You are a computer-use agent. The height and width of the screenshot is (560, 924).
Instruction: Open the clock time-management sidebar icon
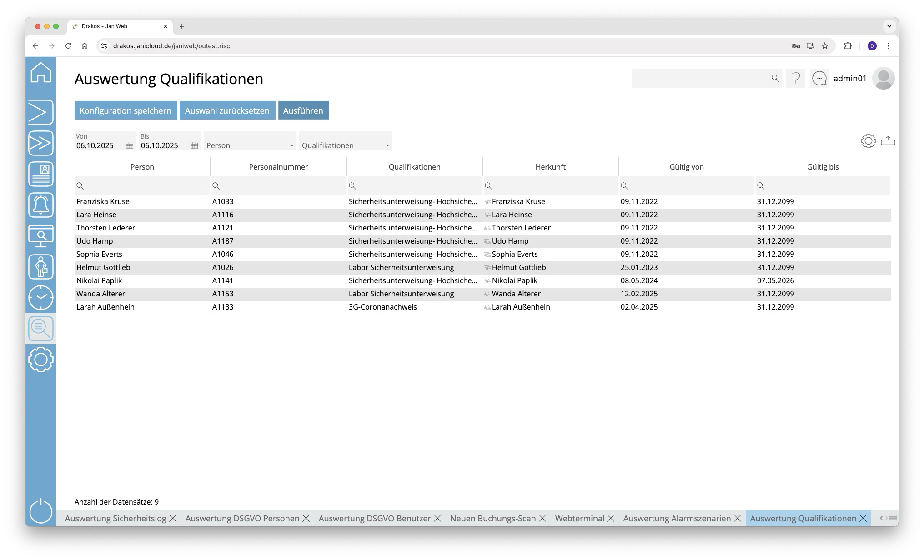pos(41,297)
